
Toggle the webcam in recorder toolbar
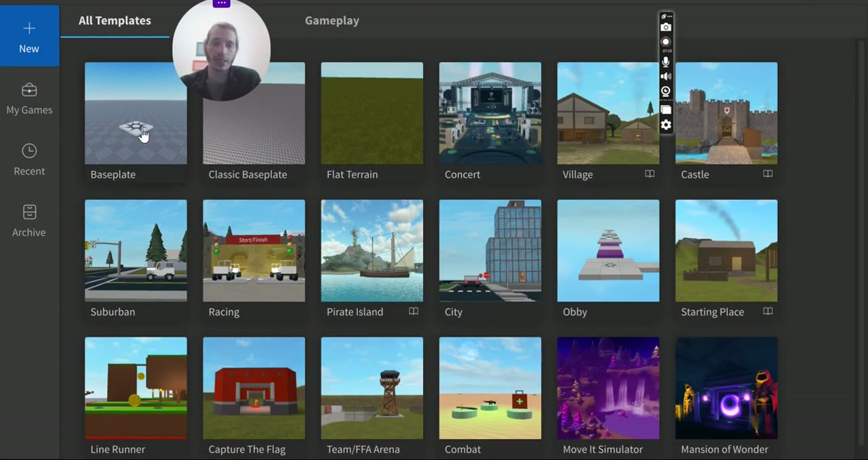click(x=666, y=91)
